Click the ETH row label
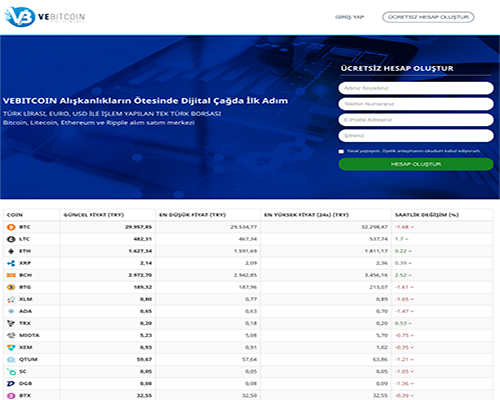This screenshot has height=400, width=500. point(25,251)
